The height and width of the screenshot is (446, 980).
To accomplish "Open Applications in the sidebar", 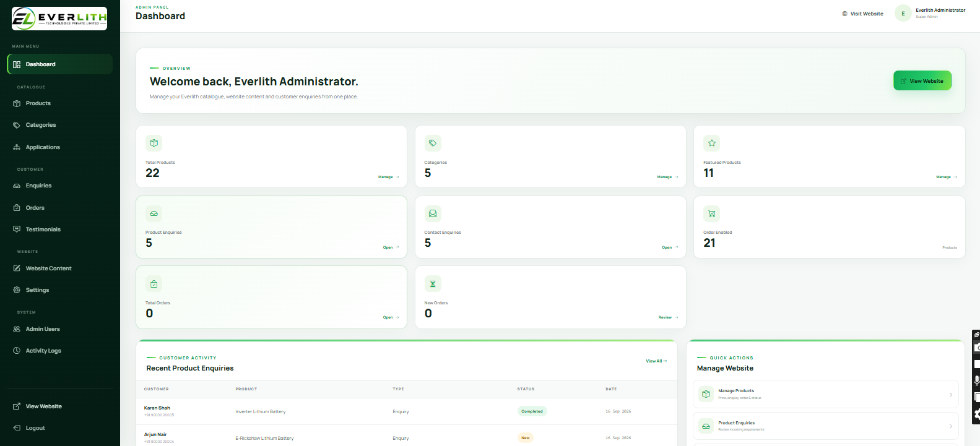I will point(59,147).
